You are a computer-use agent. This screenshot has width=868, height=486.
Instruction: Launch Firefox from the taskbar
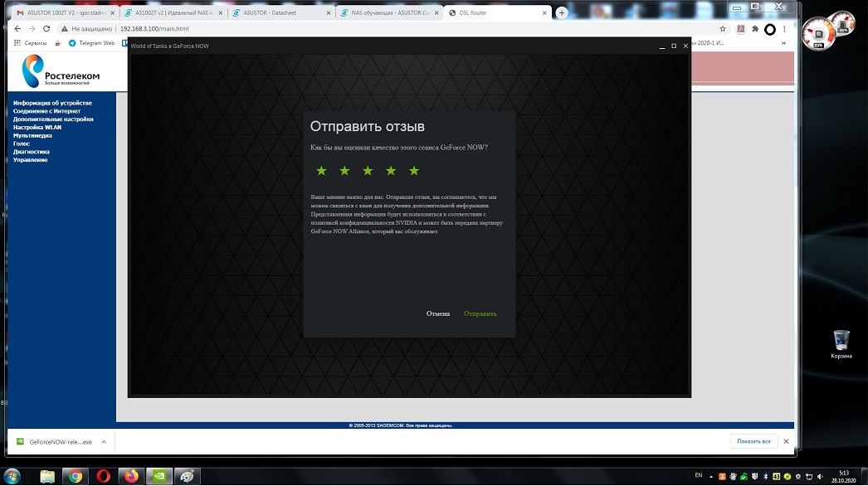[132, 476]
